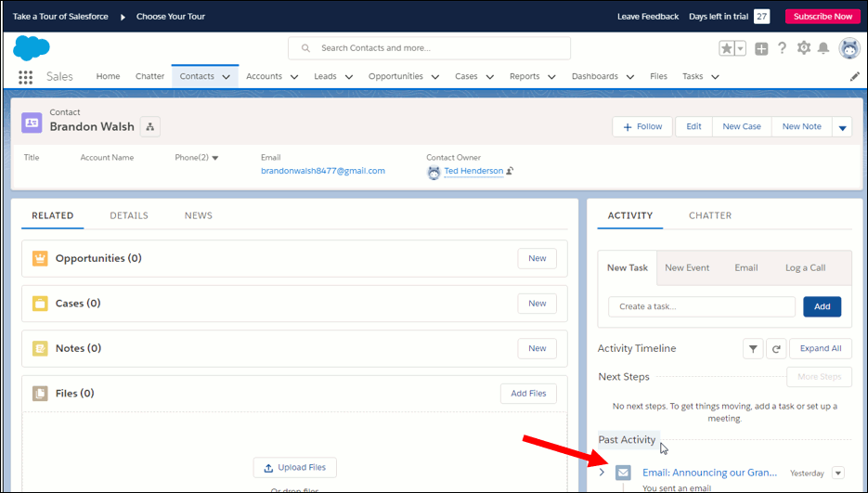
Task: Click the Files related list icon
Action: pos(40,394)
